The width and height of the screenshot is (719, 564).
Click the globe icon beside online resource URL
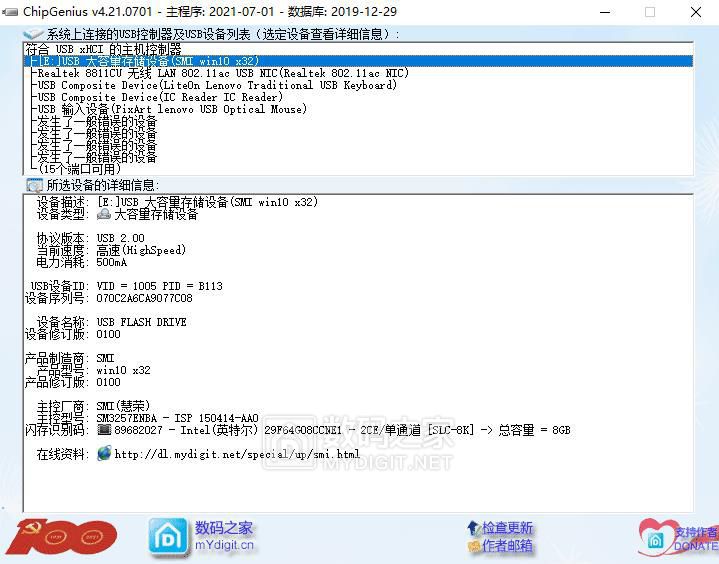pos(104,454)
